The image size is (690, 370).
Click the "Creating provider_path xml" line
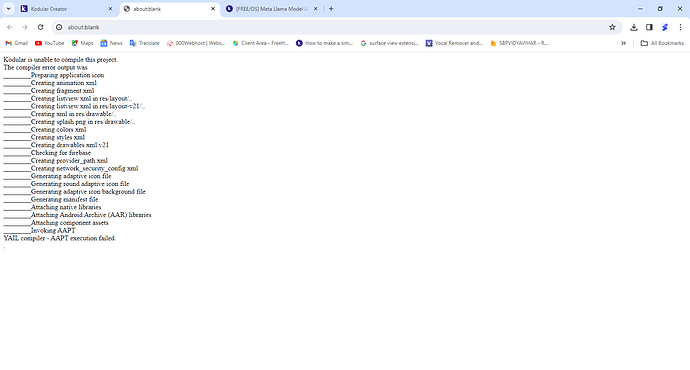click(69, 161)
